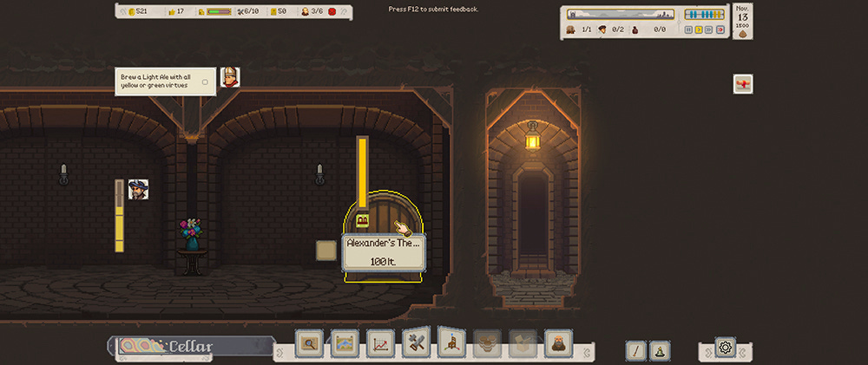Pause the game speed
868x365 pixels.
[x=688, y=29]
